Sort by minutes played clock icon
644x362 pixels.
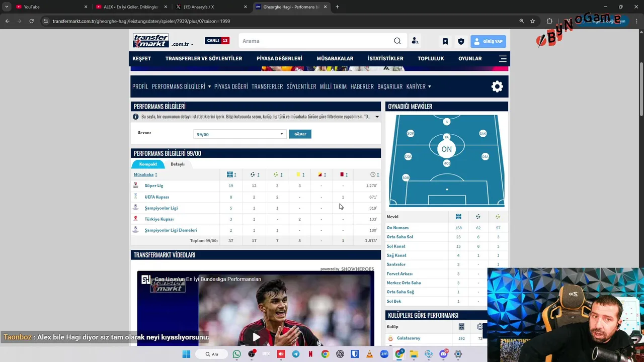[373, 174]
